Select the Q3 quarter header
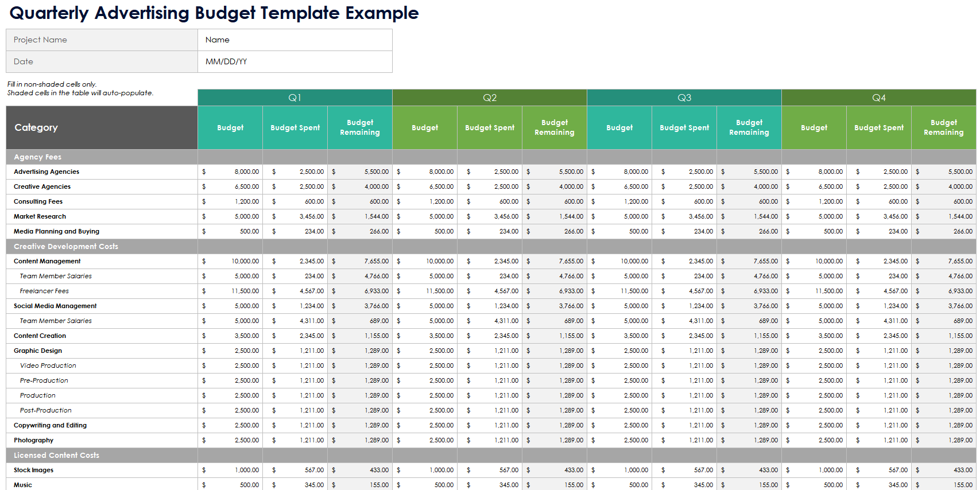Image resolution: width=980 pixels, height=490 pixels. tap(684, 98)
